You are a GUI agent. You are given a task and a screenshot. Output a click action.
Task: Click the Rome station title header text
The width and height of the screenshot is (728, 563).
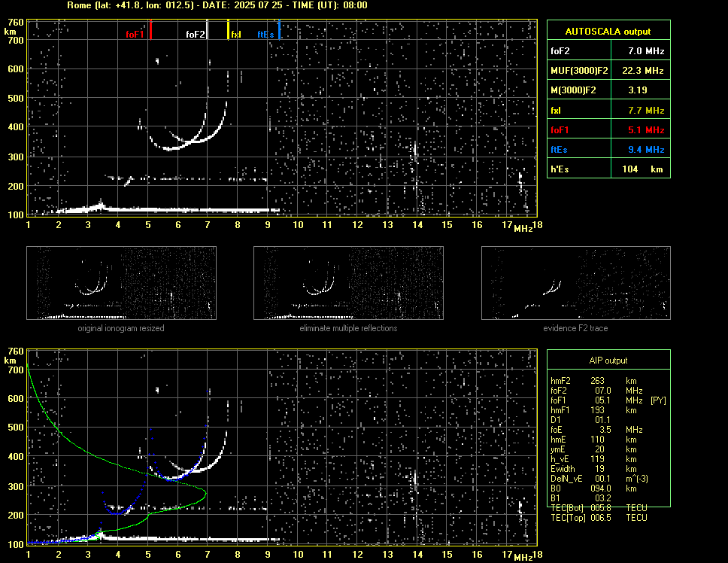pyautogui.click(x=217, y=5)
